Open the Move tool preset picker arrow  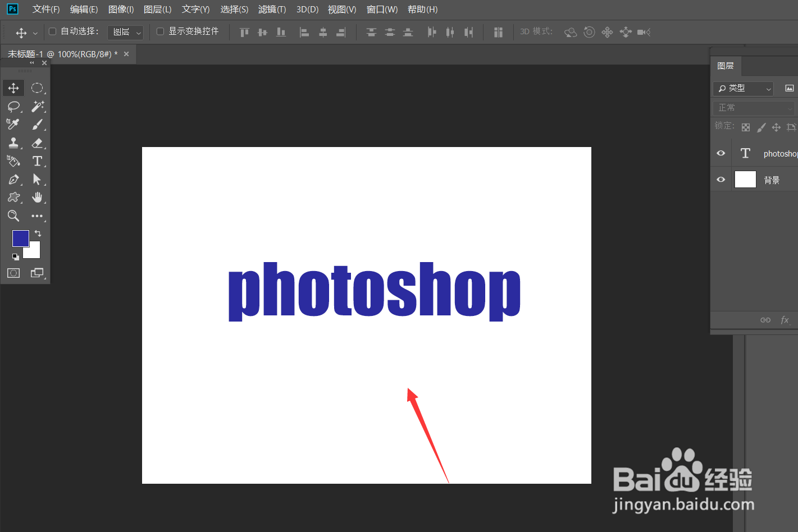(35, 33)
